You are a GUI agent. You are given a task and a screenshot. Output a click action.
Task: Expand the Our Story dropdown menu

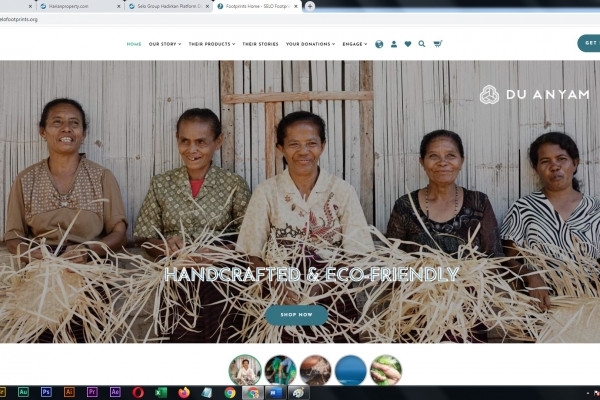point(165,44)
